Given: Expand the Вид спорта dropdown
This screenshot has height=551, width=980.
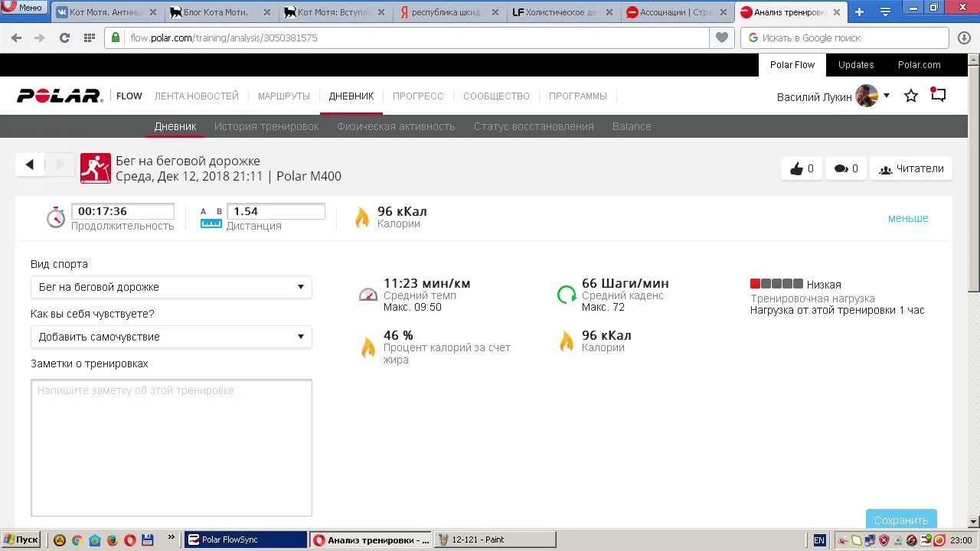Looking at the screenshot, I should [171, 287].
